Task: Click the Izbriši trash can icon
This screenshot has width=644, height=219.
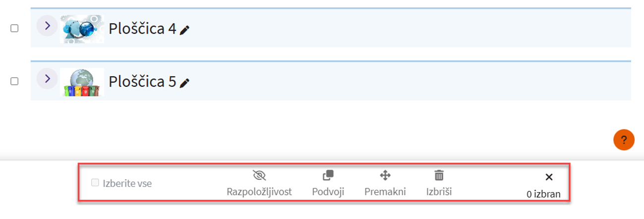Action: (x=439, y=175)
